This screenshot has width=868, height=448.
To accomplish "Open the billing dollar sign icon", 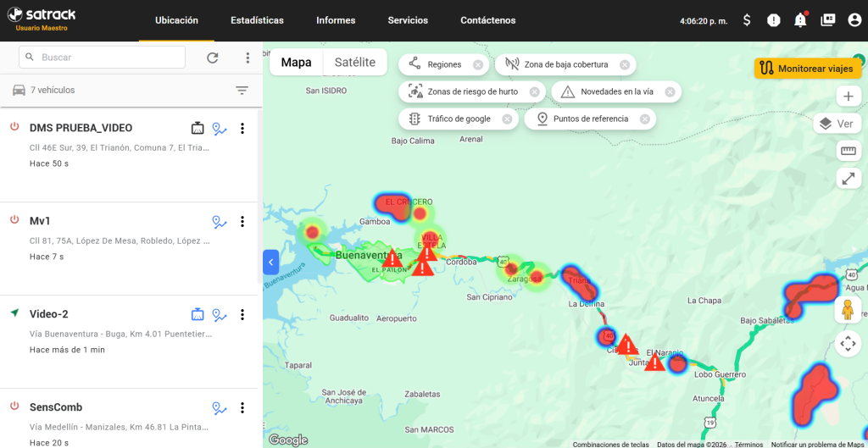I will tap(747, 20).
